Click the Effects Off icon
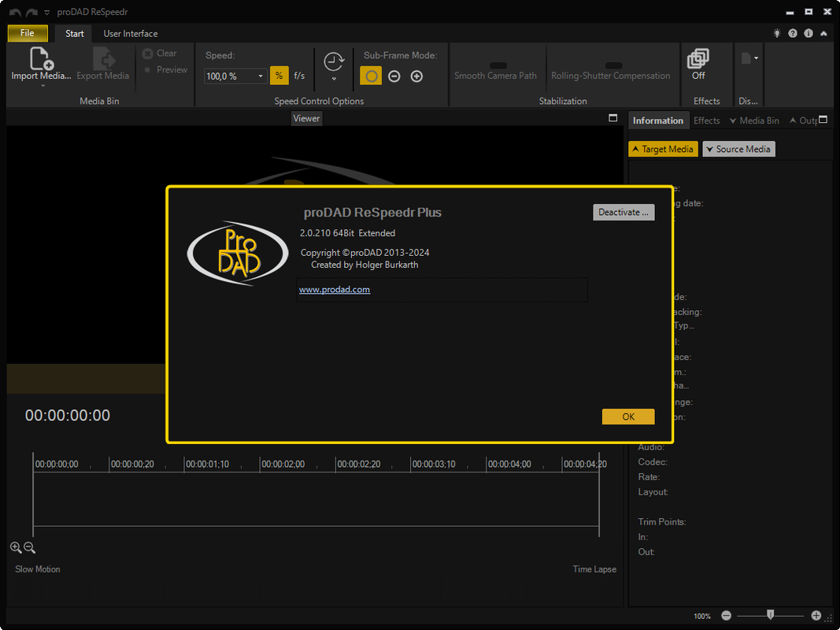The height and width of the screenshot is (630, 840). coord(698,58)
